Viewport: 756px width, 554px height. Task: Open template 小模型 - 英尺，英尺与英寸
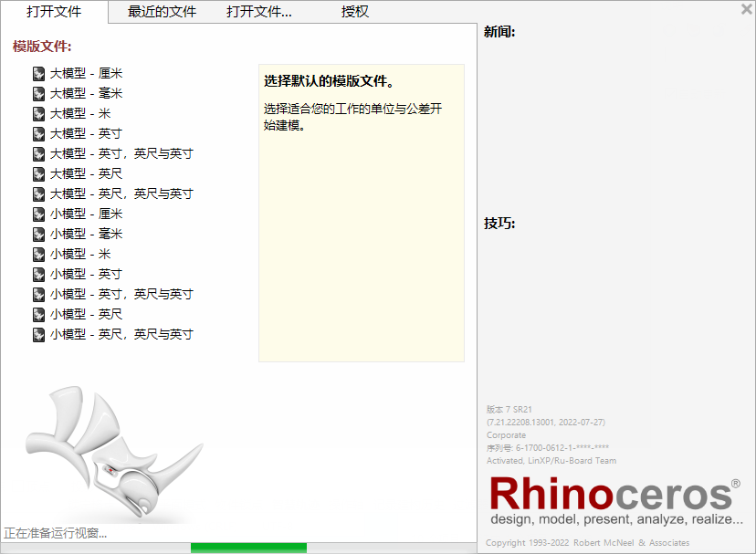(x=121, y=334)
